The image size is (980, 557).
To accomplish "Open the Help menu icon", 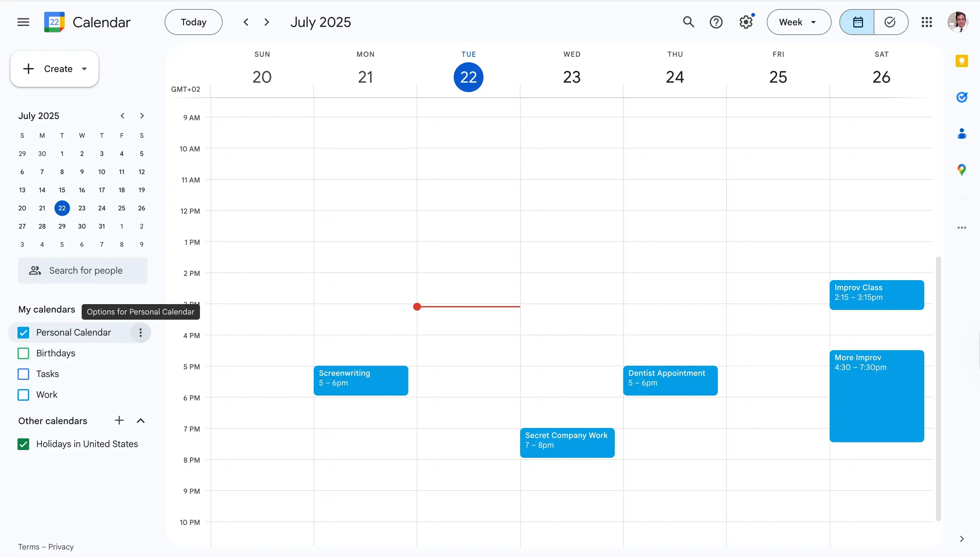I will 716,22.
